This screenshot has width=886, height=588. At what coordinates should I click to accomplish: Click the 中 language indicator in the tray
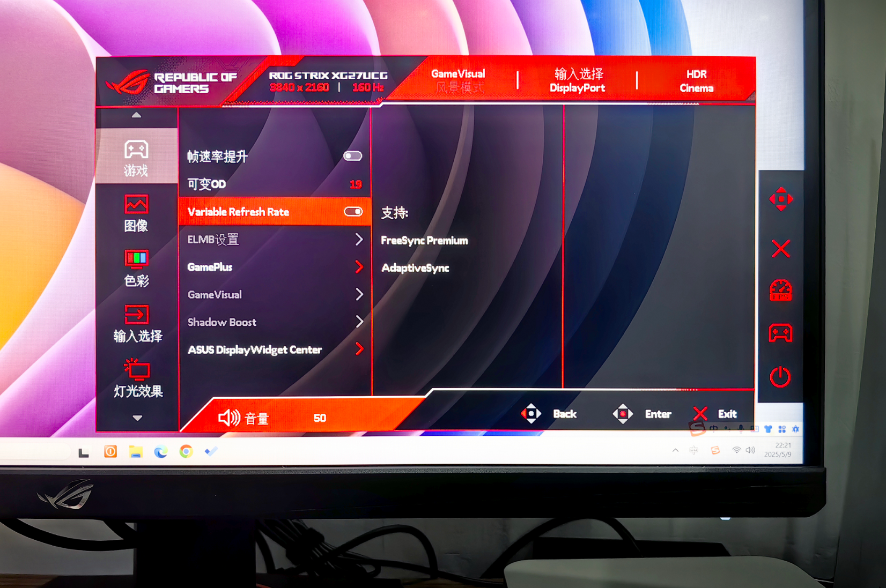[693, 450]
